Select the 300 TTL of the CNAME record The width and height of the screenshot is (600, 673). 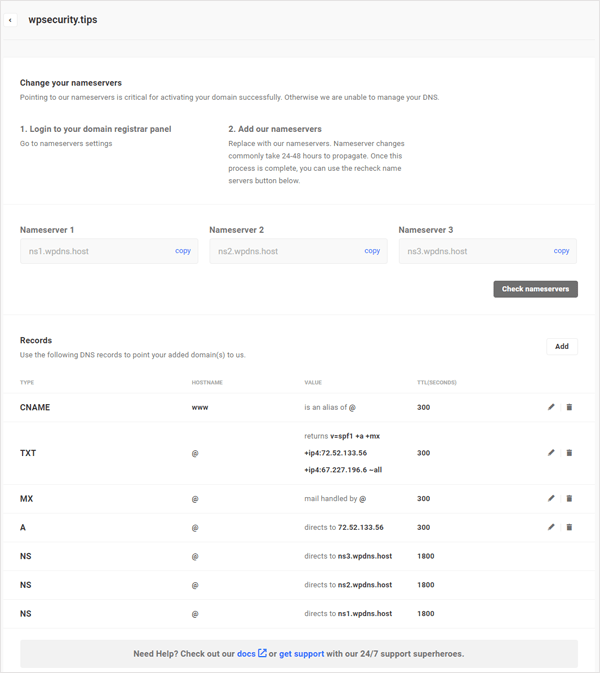pyautogui.click(x=424, y=407)
